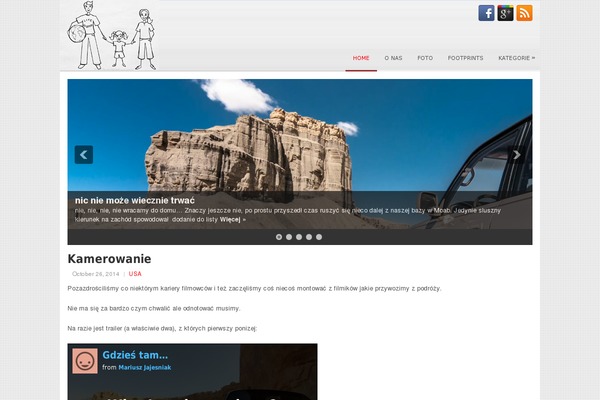Click the USA category link

tap(135, 274)
